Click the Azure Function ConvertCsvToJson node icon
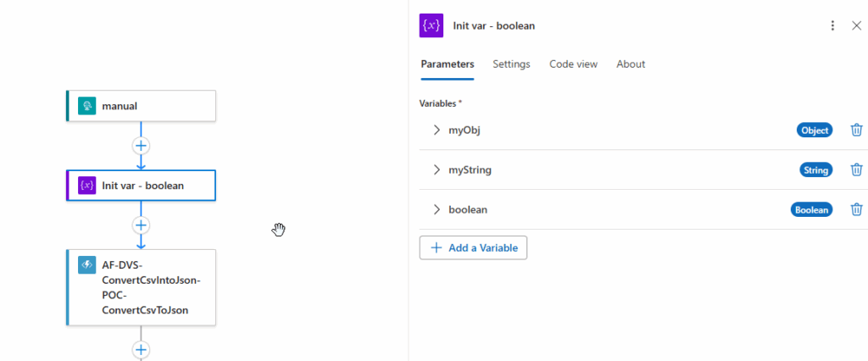Image resolution: width=868 pixels, height=361 pixels. 86,264
